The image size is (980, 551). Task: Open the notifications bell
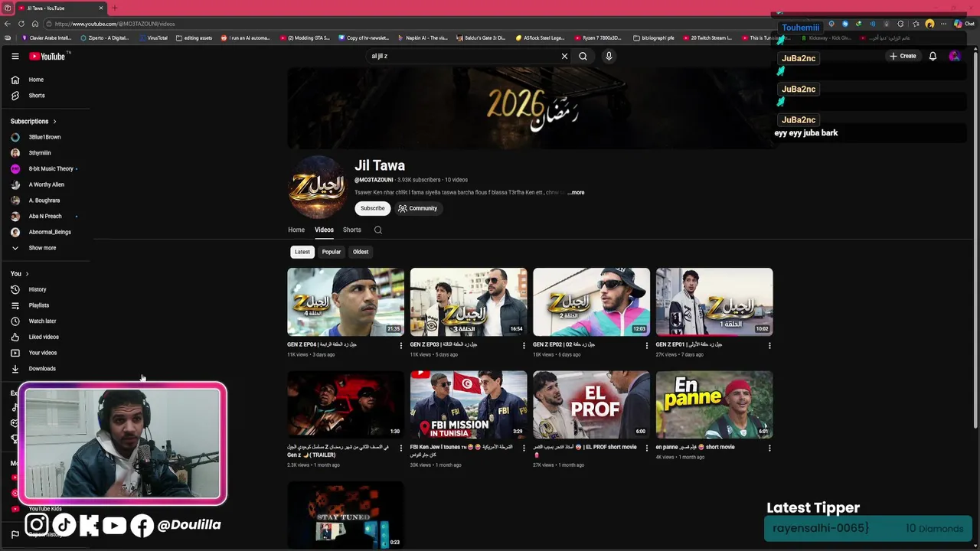[933, 56]
